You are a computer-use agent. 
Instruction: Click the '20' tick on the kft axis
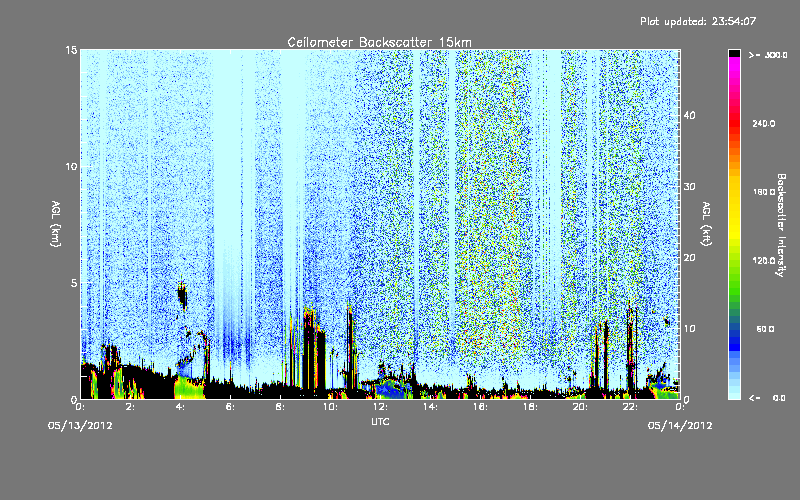tap(689, 258)
